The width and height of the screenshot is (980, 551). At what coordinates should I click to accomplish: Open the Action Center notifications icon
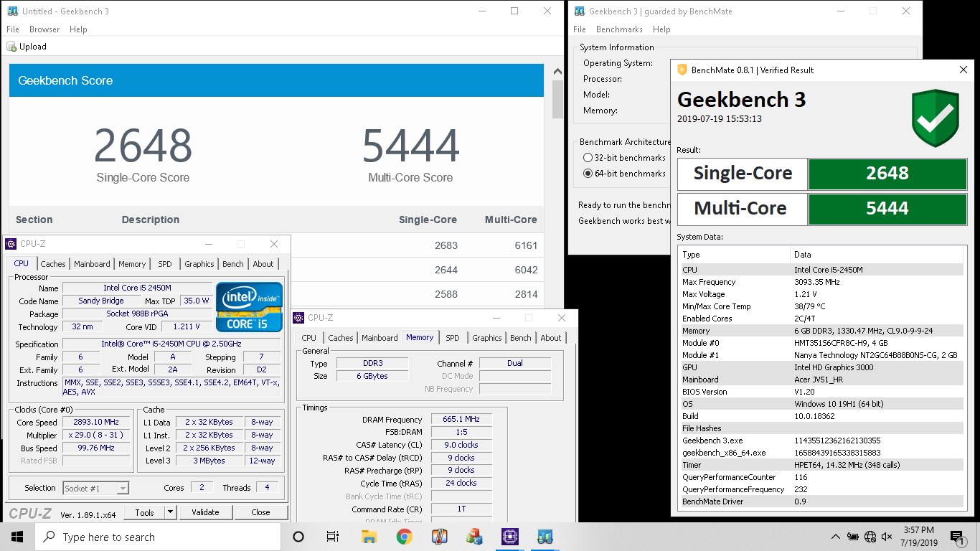(958, 537)
